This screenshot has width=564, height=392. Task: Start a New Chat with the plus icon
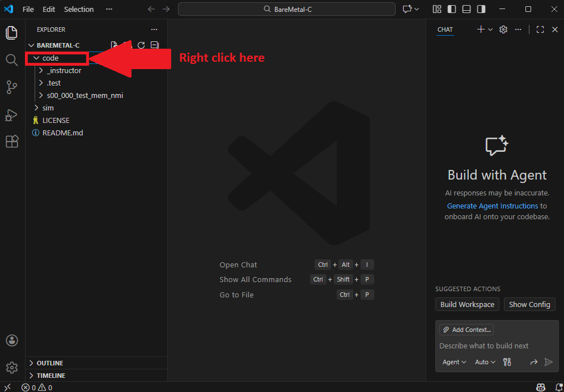click(x=480, y=29)
